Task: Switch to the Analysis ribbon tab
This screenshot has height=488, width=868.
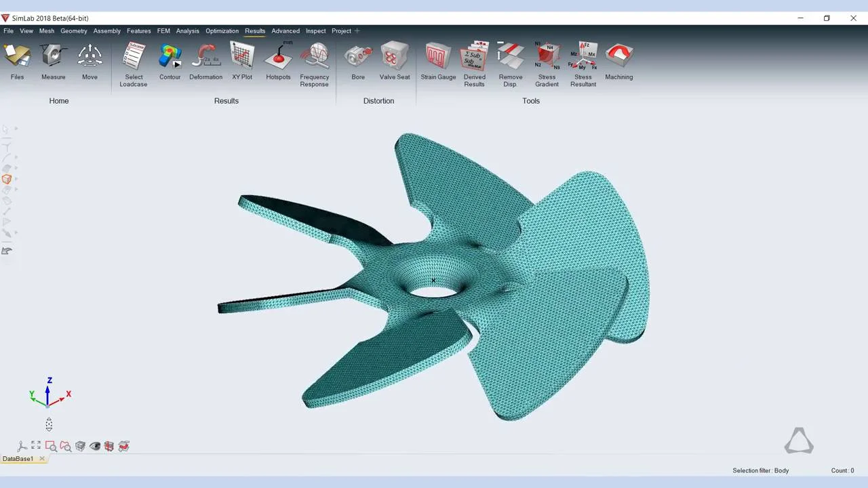Action: (187, 30)
